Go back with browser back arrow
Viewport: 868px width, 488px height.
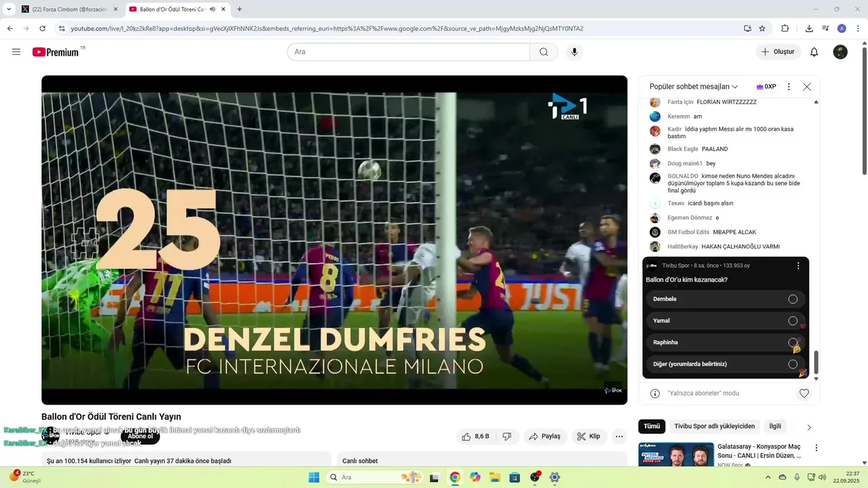[x=9, y=28]
